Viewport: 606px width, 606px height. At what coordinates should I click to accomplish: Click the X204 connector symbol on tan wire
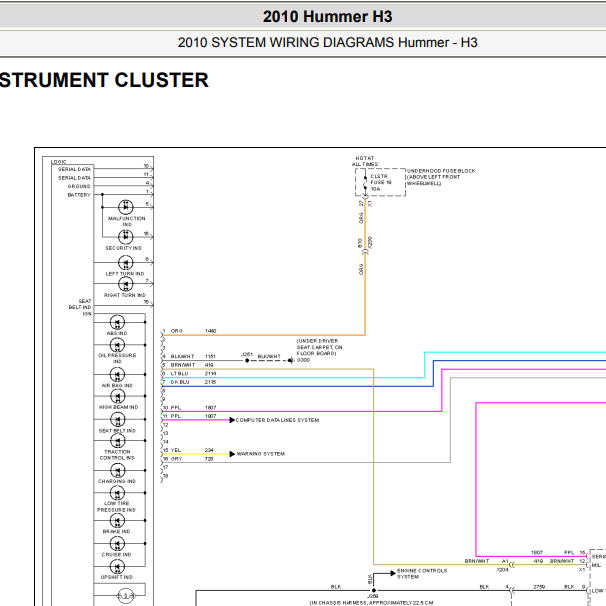coord(512,565)
